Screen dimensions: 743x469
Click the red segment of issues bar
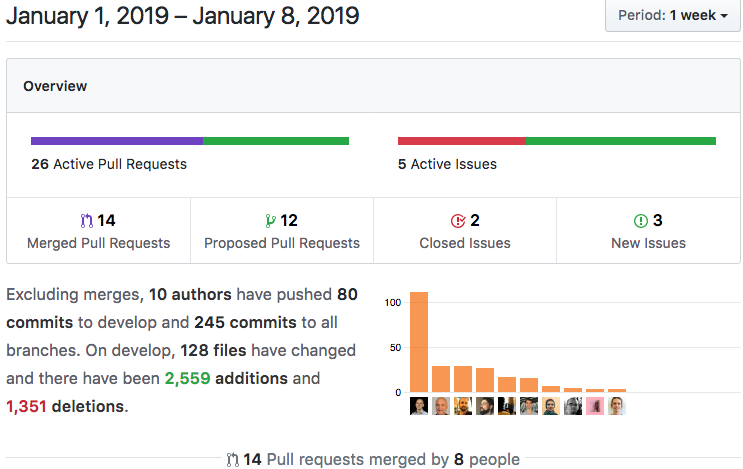462,141
